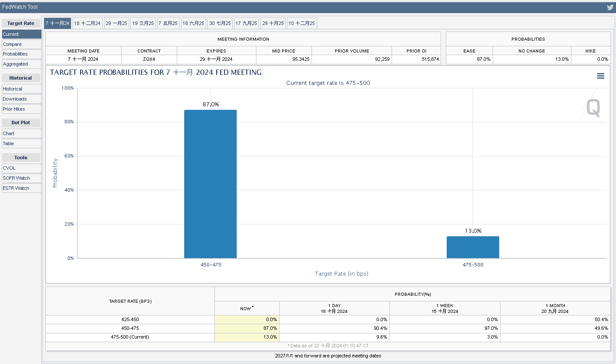
Task: Select the 7 十一月24 meeting tab
Action: pos(57,23)
